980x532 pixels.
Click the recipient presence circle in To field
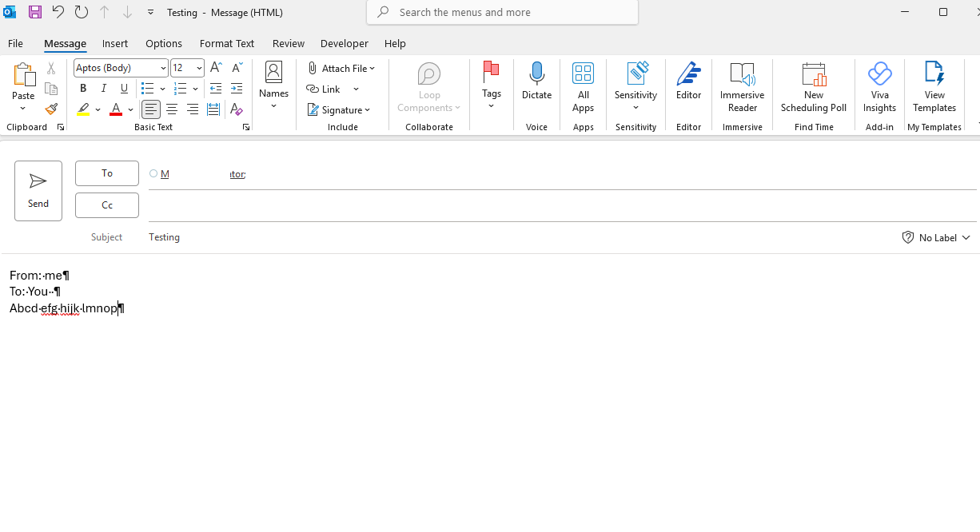coord(153,173)
